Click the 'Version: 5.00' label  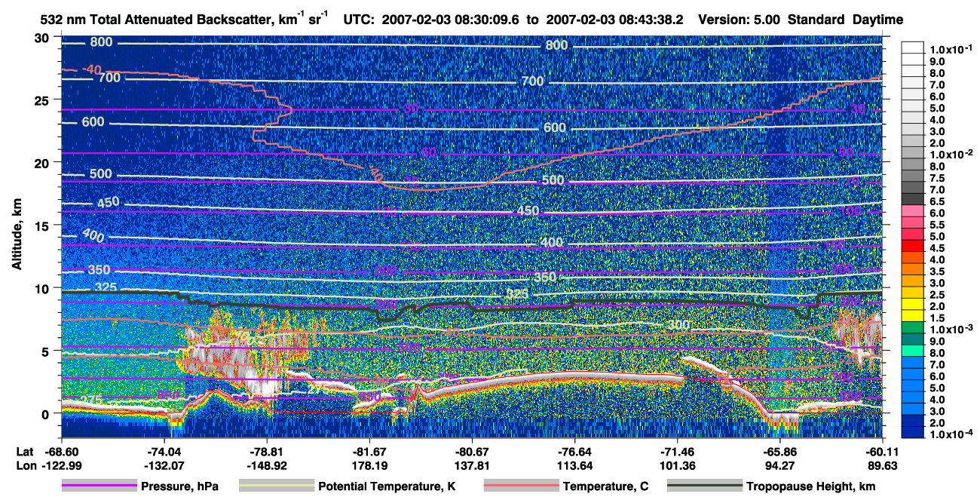coord(741,20)
